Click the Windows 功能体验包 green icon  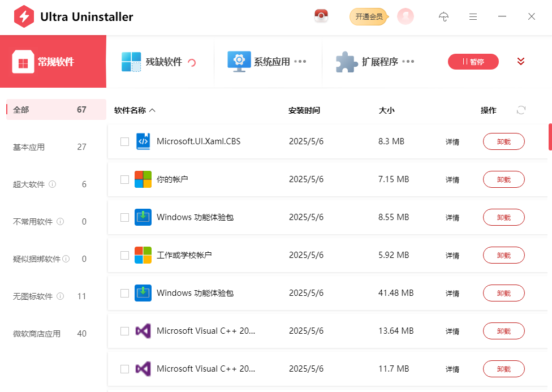[143, 217]
